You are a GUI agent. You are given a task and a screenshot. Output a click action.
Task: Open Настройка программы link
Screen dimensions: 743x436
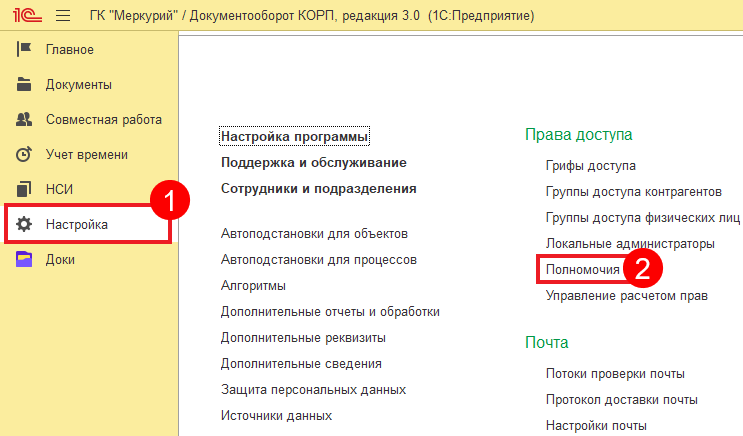click(295, 136)
